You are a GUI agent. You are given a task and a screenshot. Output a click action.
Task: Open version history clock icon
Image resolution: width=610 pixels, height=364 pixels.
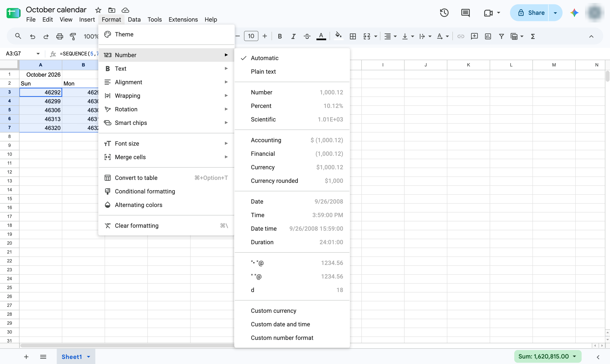point(444,13)
